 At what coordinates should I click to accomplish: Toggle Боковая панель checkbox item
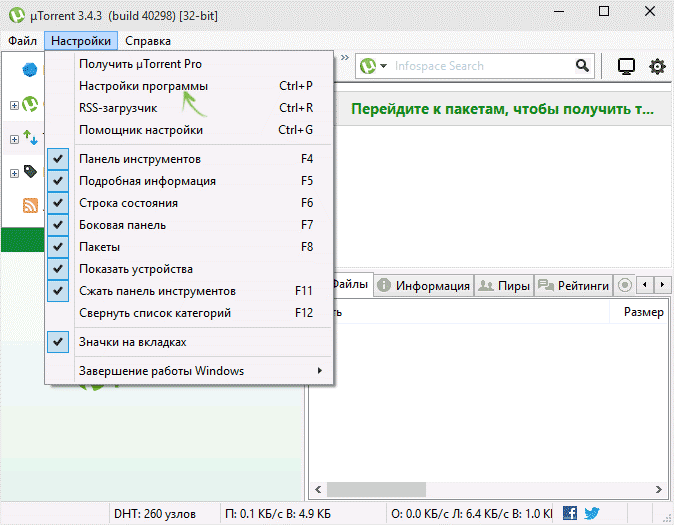point(189,225)
